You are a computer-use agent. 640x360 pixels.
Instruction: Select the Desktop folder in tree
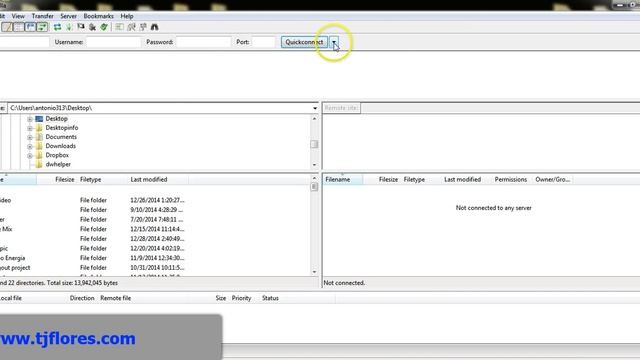(56, 119)
